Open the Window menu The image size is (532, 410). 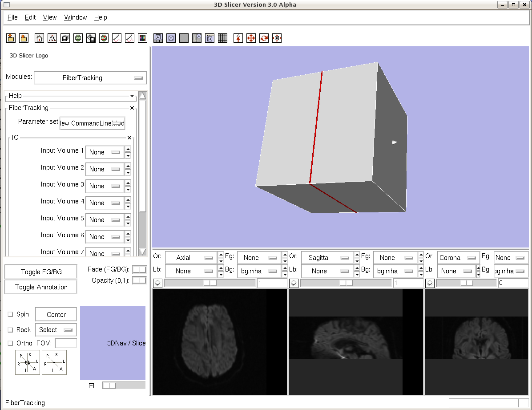tap(75, 17)
